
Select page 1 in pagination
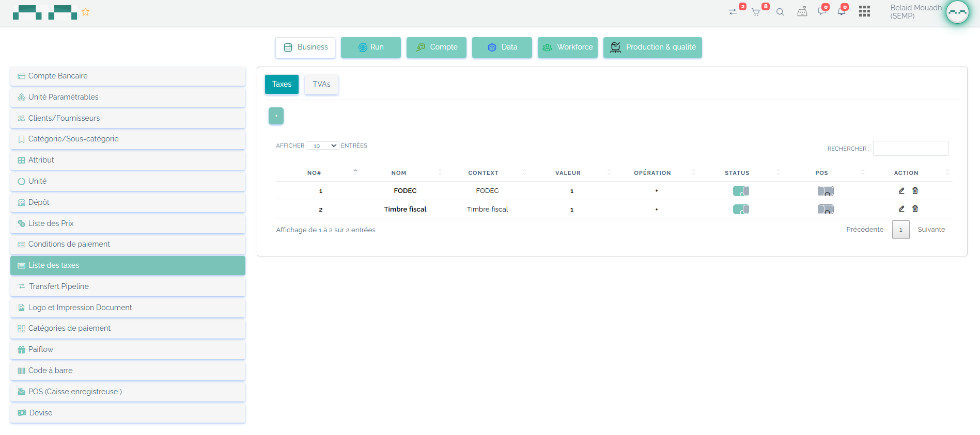[900, 230]
